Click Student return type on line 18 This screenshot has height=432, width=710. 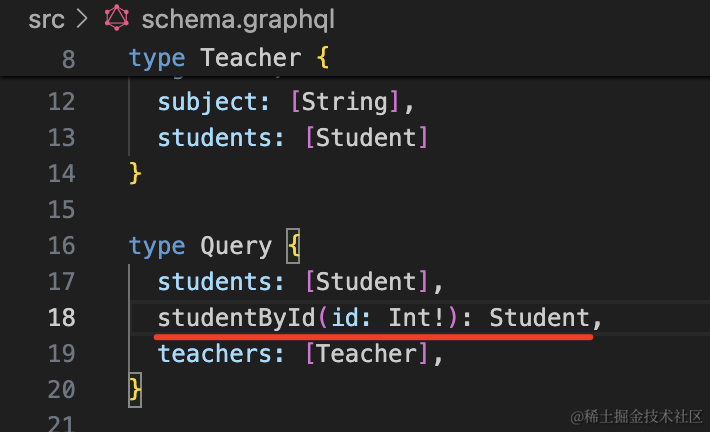point(538,318)
